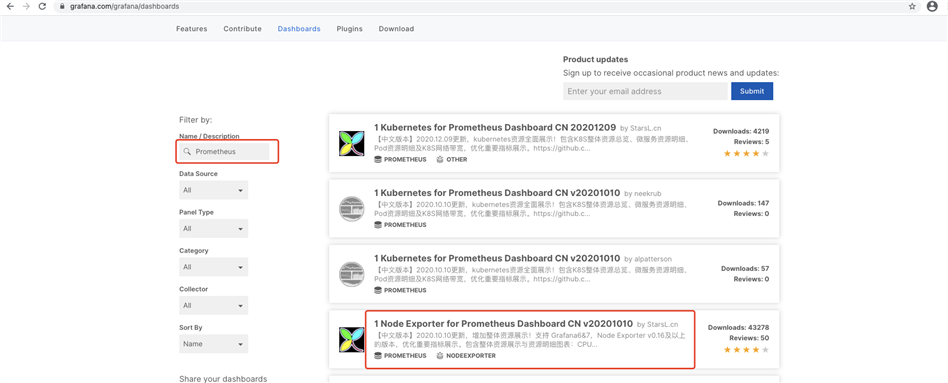This screenshot has width=948, height=383.
Task: Click database icon on alpatterson's dashboard card
Action: coord(378,290)
